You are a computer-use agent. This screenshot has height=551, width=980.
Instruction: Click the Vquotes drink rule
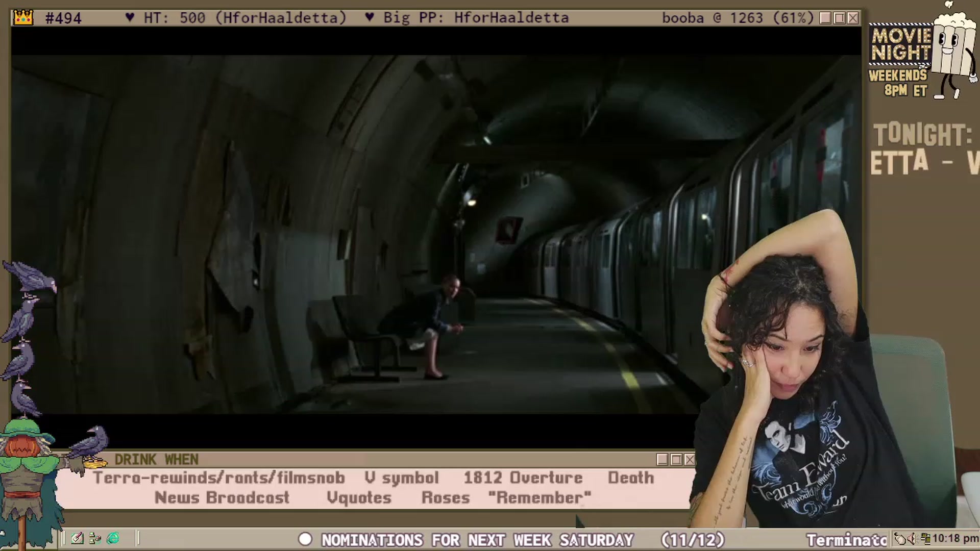[x=359, y=497]
